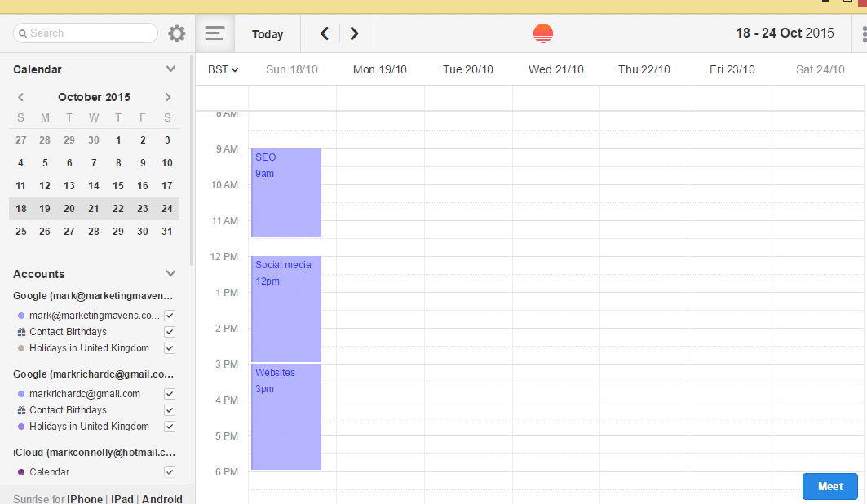Open settings via the gear icon
Viewport: 867px width, 504px height.
coord(177,33)
